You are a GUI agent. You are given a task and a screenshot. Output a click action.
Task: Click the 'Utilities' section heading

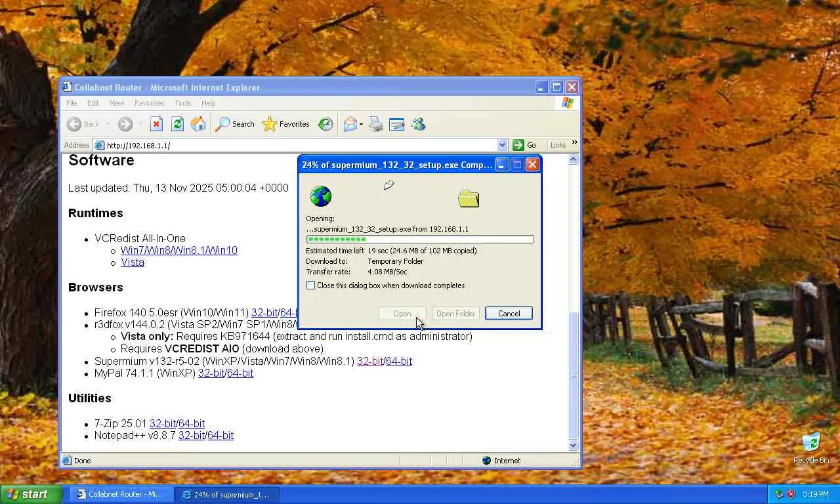coord(90,398)
